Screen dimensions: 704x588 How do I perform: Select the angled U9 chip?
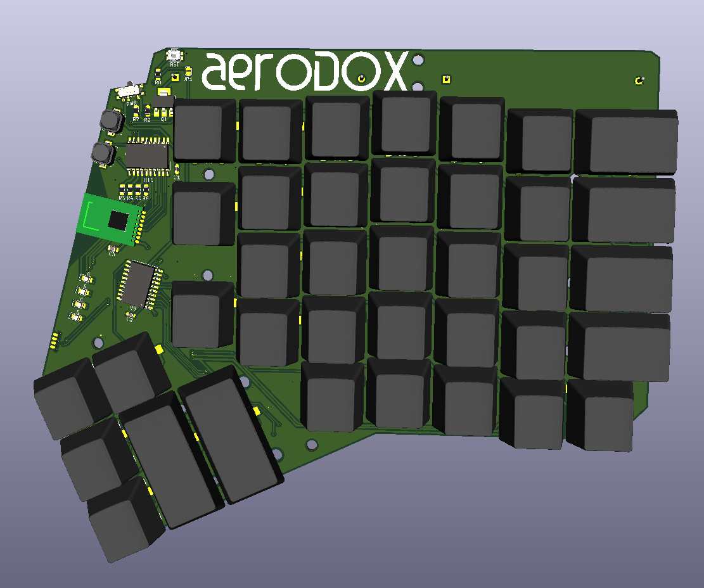click(139, 284)
